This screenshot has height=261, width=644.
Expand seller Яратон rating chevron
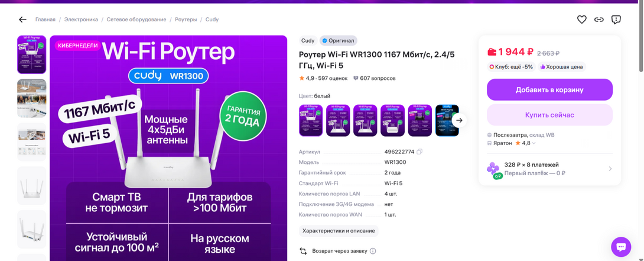click(534, 143)
